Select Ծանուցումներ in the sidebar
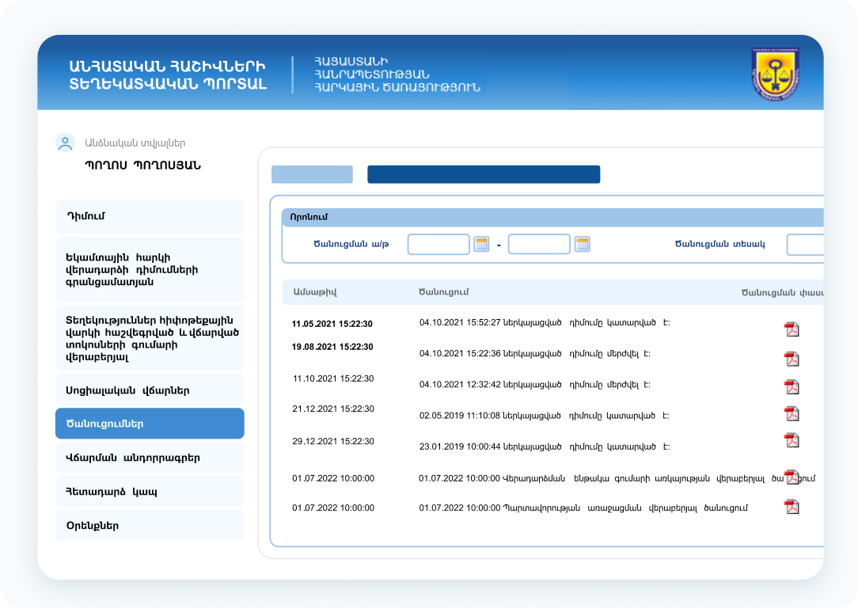 pyautogui.click(x=150, y=424)
